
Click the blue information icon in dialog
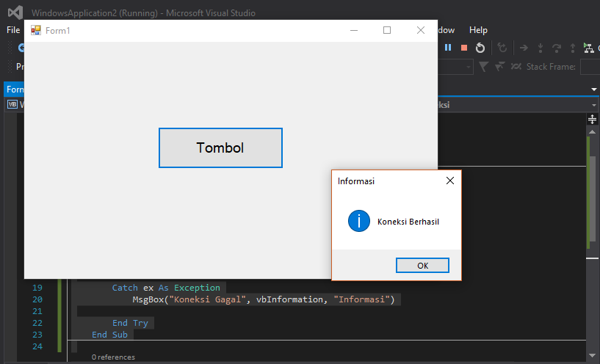point(359,221)
